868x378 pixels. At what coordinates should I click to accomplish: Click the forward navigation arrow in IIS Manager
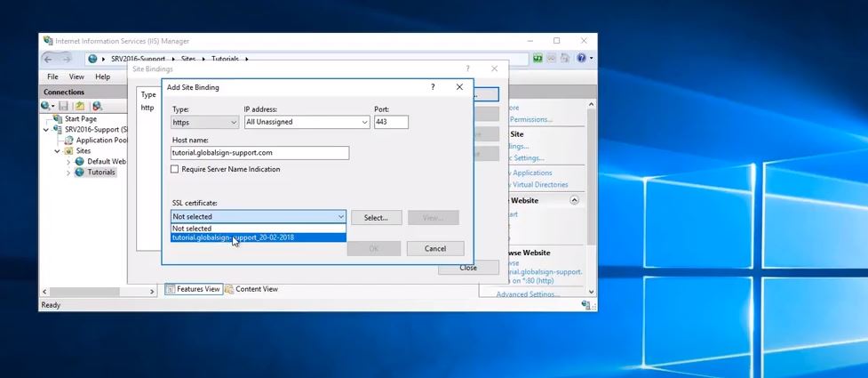tap(67, 58)
